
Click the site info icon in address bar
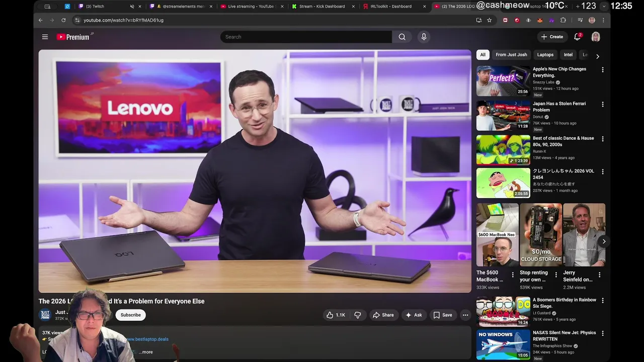tap(77, 20)
